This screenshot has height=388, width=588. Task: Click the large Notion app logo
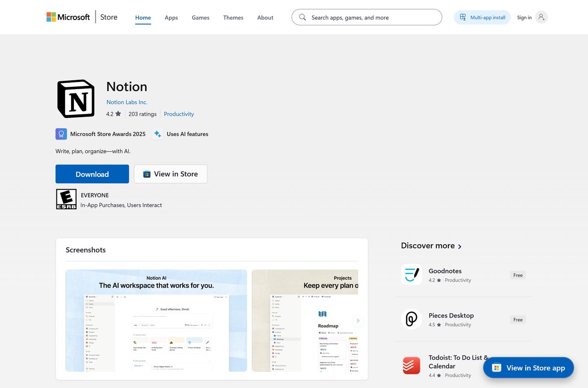pyautogui.click(x=76, y=98)
